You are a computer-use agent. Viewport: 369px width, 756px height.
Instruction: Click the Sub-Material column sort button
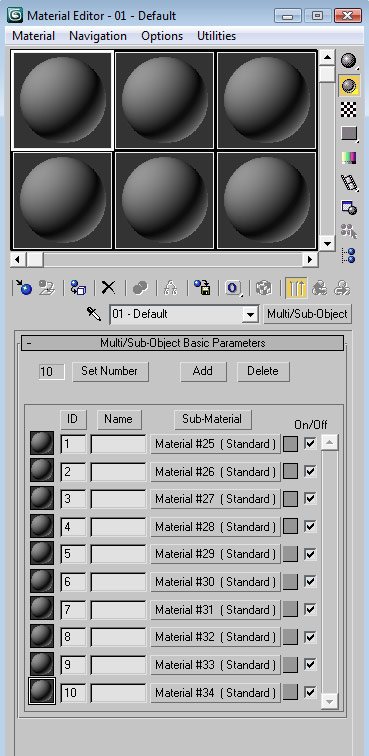pos(213,419)
